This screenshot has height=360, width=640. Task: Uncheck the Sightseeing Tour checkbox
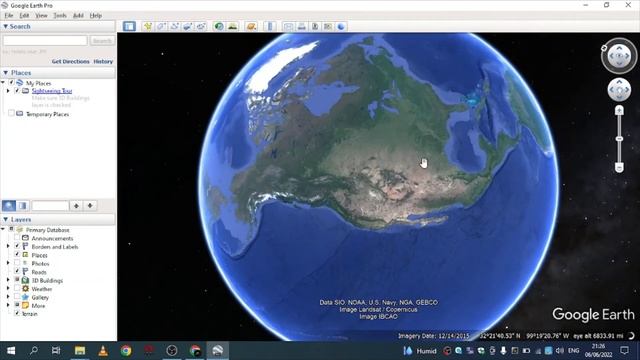(17, 91)
